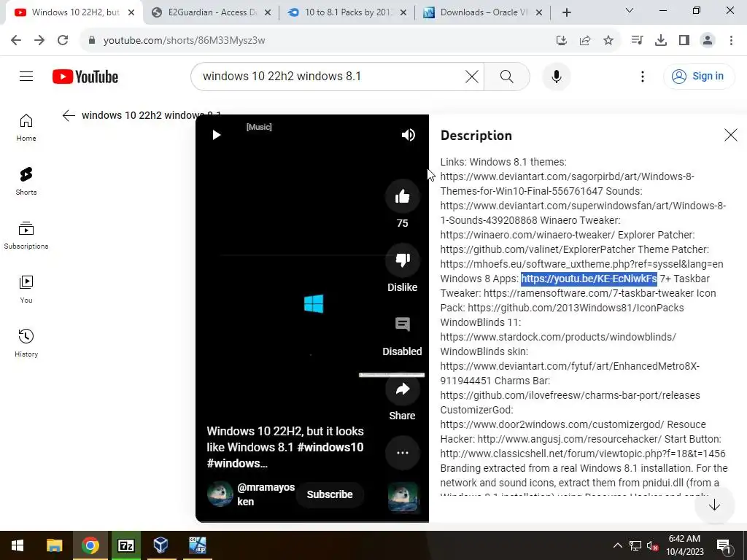747x560 pixels.
Task: Expand the tab search chevron
Action: (x=630, y=10)
